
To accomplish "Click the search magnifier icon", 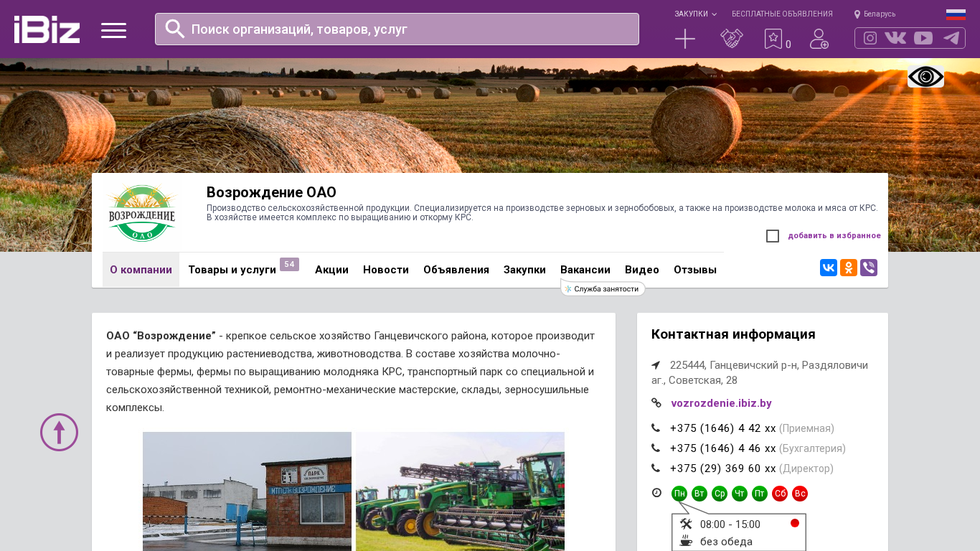I will click(x=175, y=29).
